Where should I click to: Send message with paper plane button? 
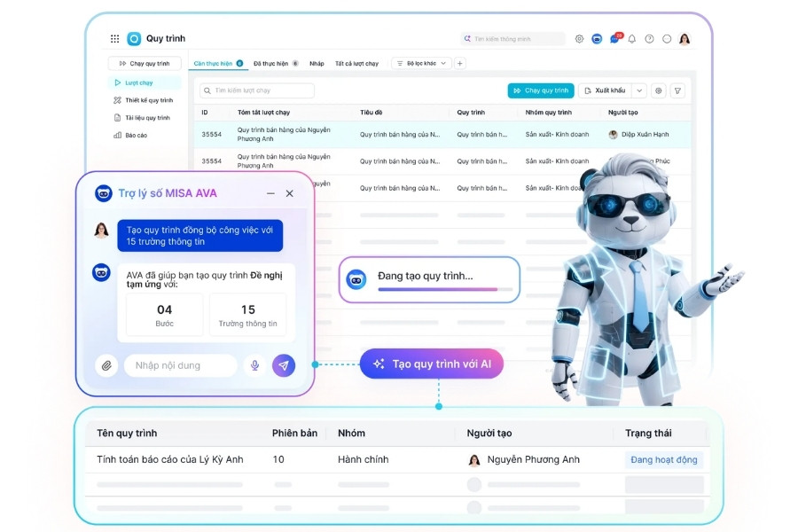[x=284, y=365]
